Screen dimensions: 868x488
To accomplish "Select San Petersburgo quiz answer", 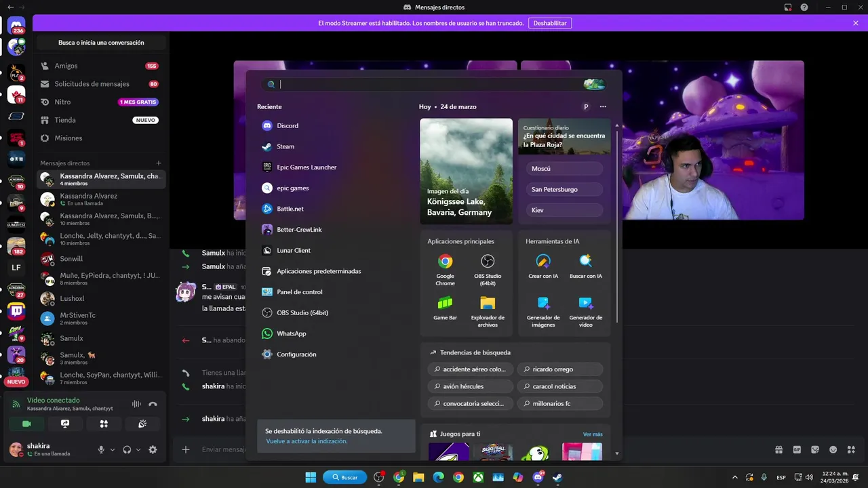I will [x=564, y=189].
